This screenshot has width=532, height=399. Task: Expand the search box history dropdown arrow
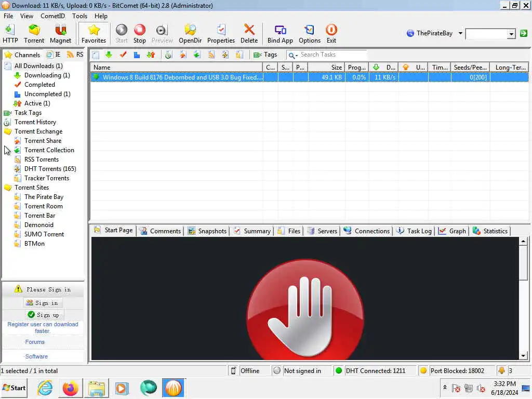click(511, 34)
